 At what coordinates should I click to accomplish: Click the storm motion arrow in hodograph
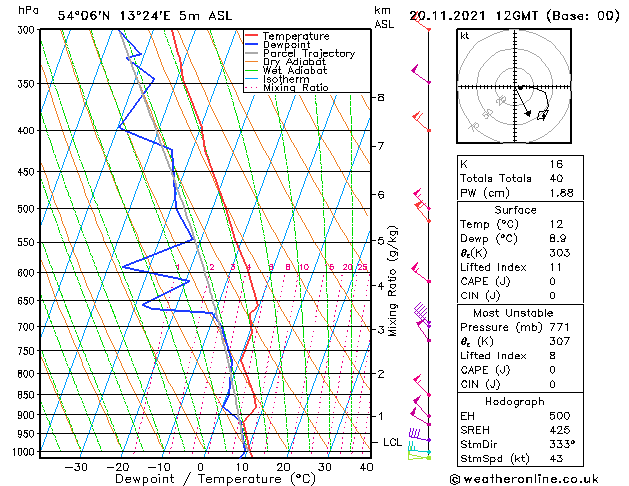point(523,102)
